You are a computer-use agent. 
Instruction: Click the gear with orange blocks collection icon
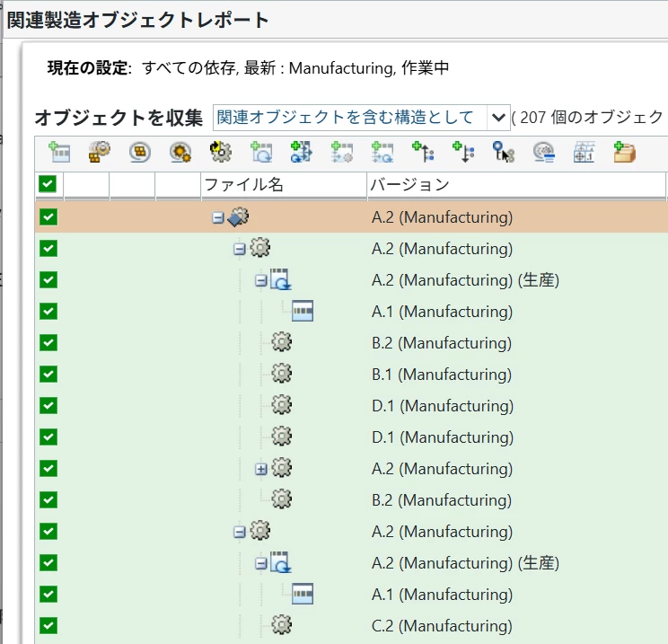click(100, 152)
